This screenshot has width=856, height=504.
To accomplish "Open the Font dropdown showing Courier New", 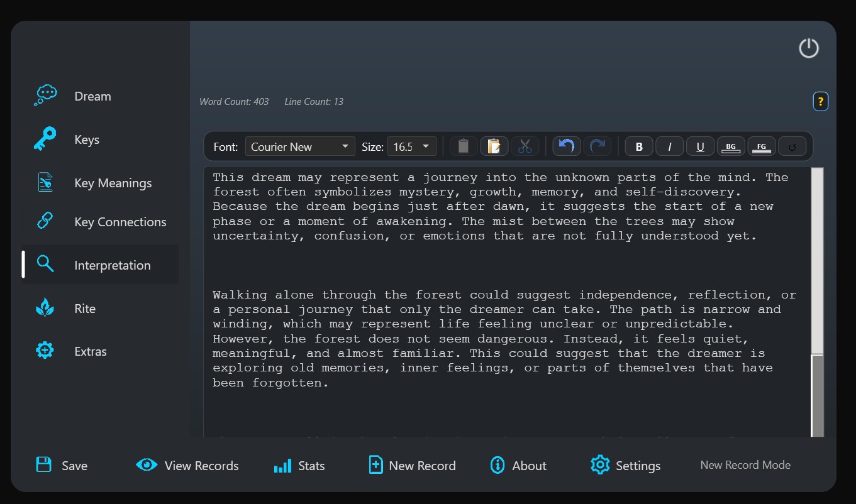I will 300,146.
